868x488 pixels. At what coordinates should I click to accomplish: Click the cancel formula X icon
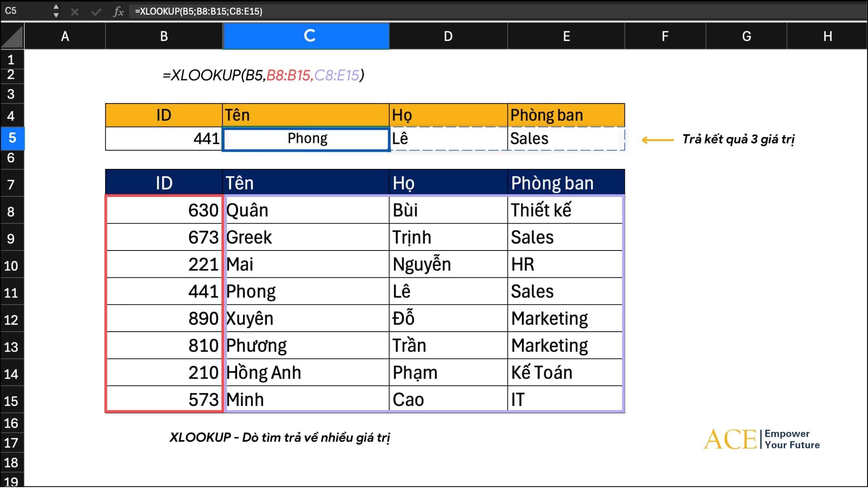(x=75, y=11)
